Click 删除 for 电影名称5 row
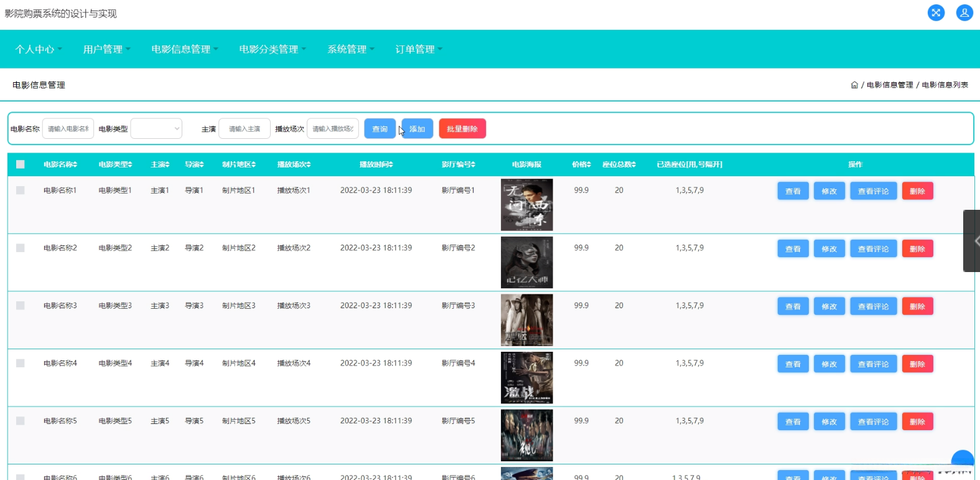980x480 pixels. coord(918,421)
